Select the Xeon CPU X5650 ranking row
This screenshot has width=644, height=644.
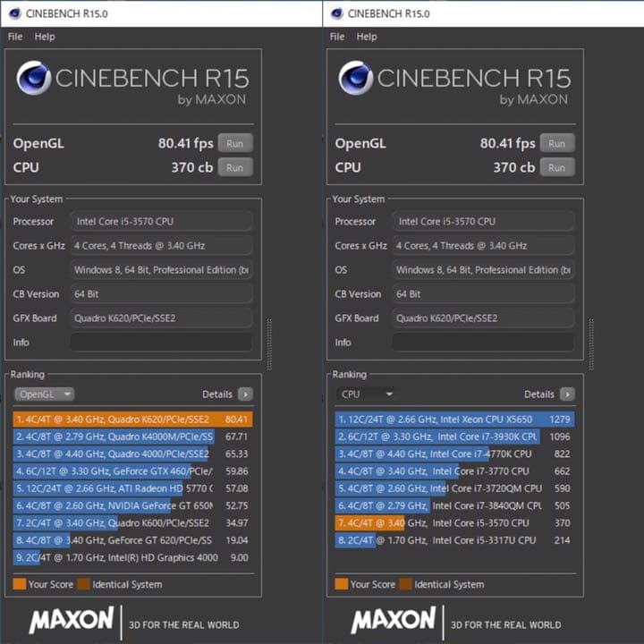454,419
